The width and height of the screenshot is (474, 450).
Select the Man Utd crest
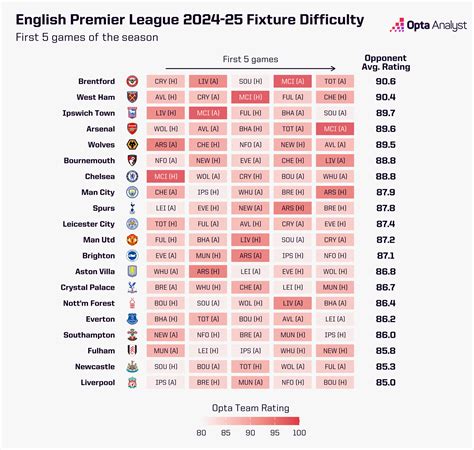132,240
